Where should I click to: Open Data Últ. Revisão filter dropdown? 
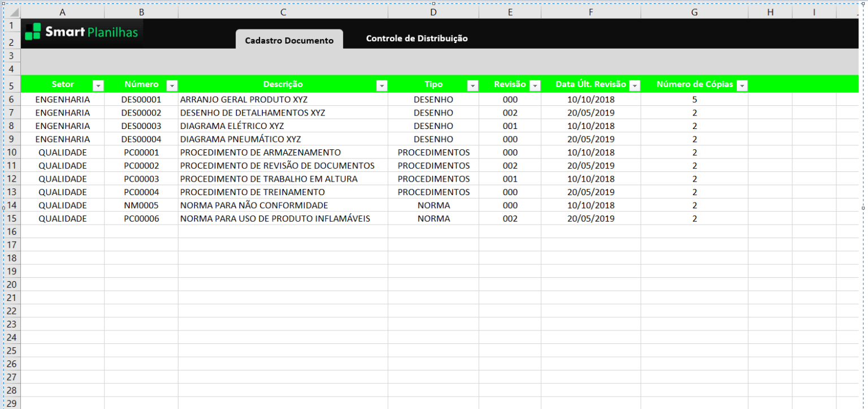click(635, 85)
